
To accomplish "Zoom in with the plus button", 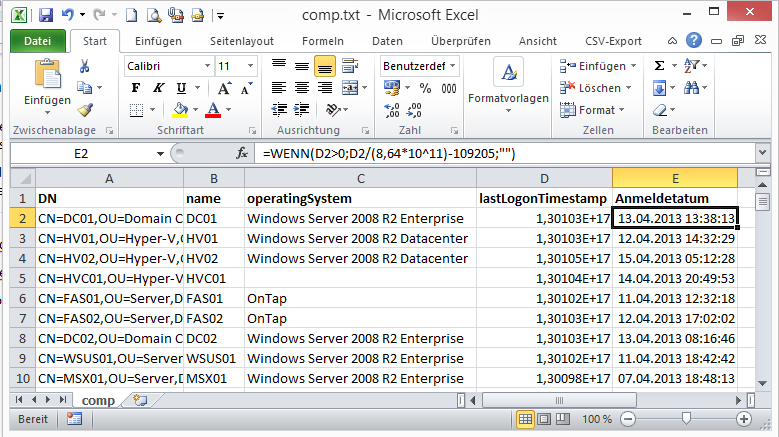I will coord(744,419).
